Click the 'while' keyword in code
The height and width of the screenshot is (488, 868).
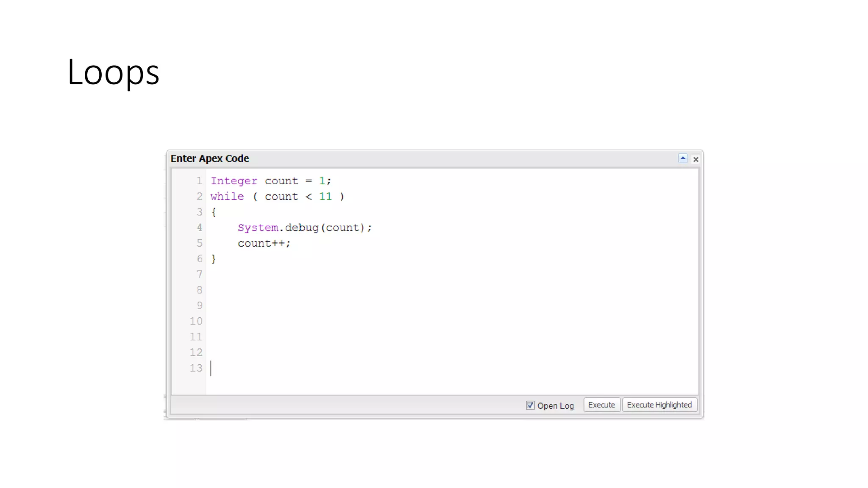pos(227,197)
